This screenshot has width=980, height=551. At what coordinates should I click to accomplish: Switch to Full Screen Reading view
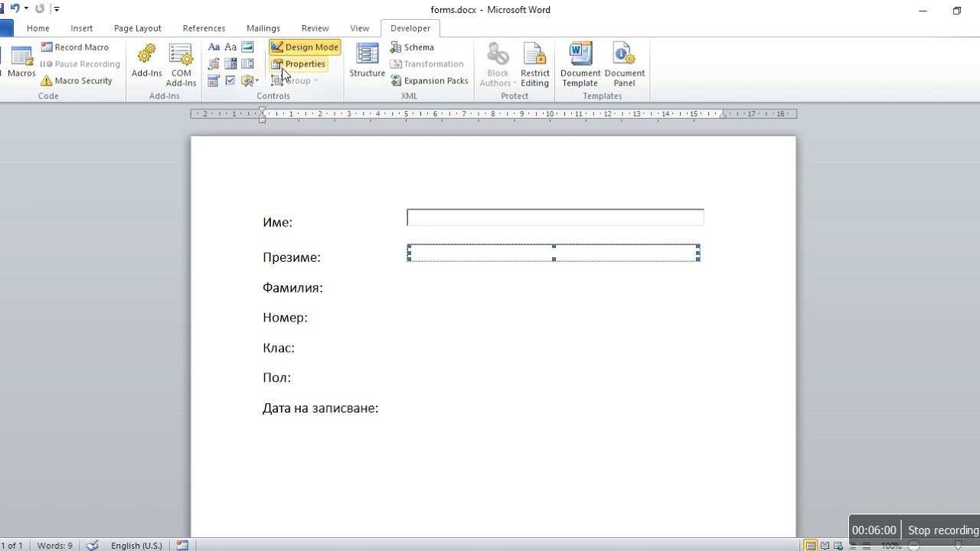tap(826, 546)
